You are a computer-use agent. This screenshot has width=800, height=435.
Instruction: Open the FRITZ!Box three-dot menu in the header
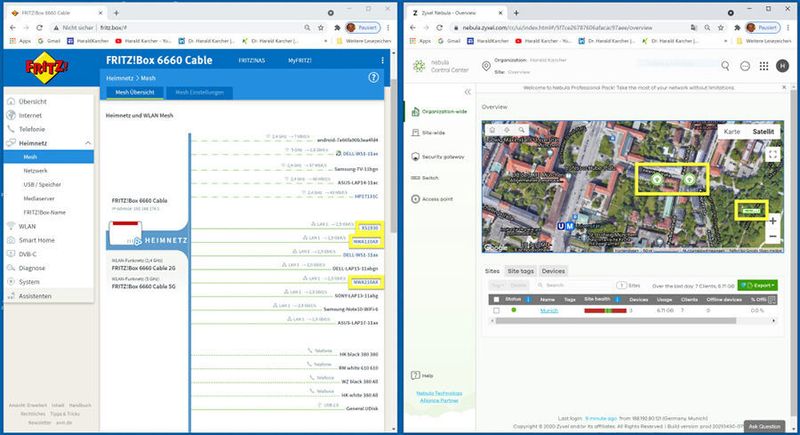pos(383,60)
